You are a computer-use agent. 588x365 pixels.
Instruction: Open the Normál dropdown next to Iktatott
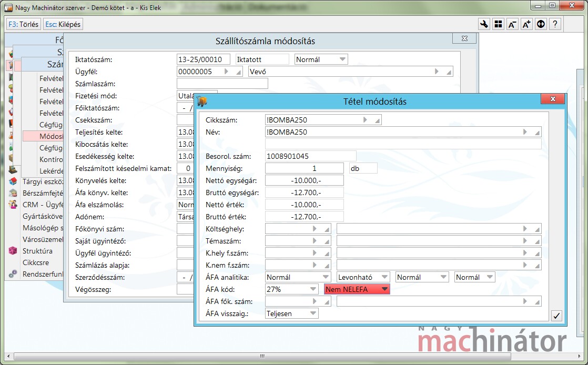pos(342,59)
